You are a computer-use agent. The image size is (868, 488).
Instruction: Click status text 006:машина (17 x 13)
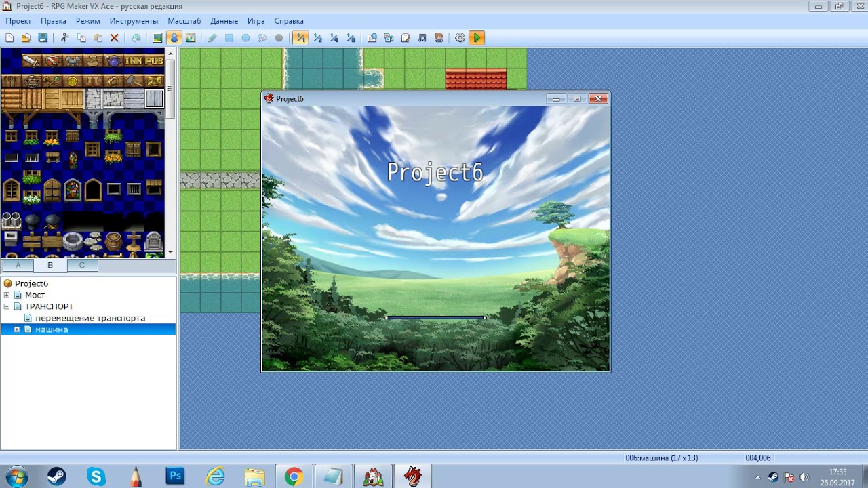(661, 457)
